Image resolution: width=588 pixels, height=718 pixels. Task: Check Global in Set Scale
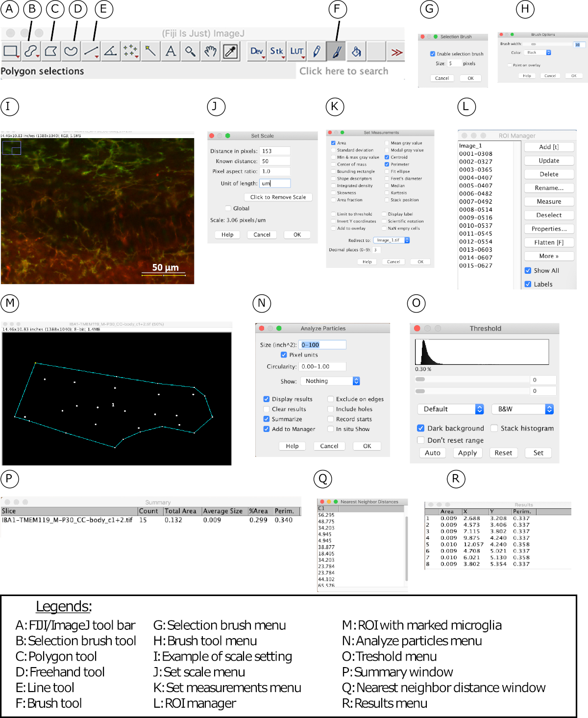(x=228, y=208)
